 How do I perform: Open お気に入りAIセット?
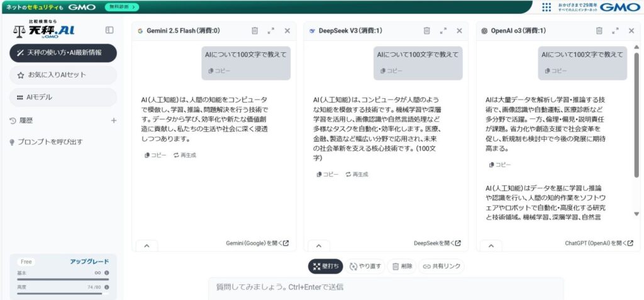[63, 75]
